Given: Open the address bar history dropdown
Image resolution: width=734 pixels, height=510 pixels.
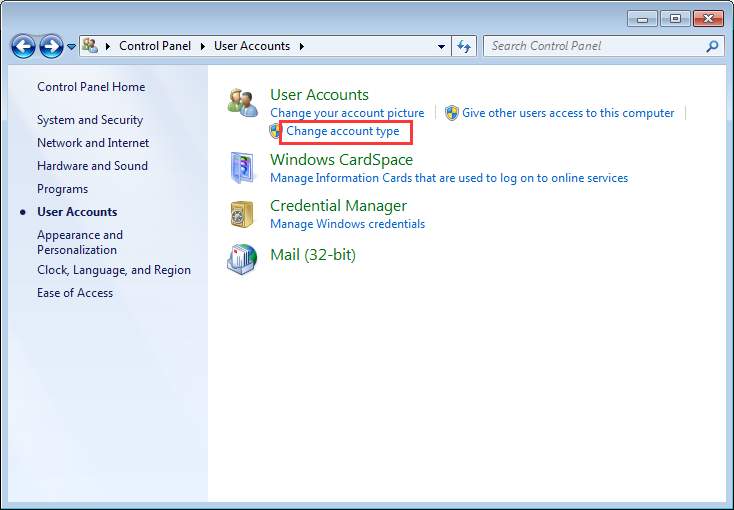Looking at the screenshot, I should tap(441, 46).
